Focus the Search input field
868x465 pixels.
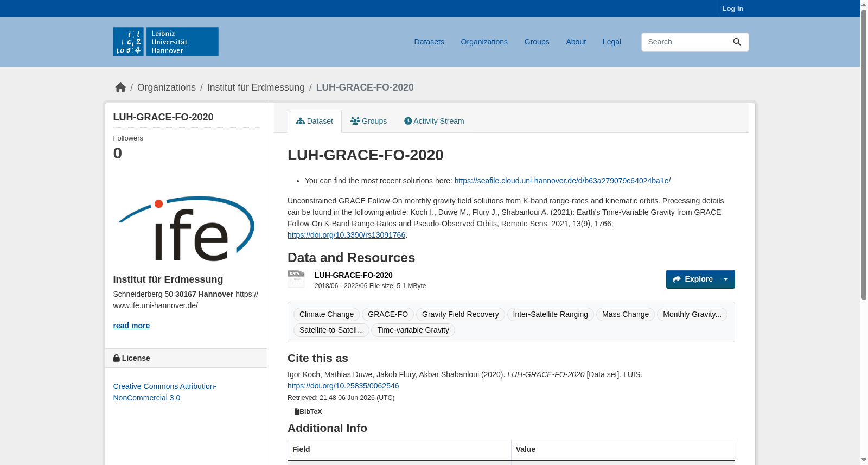click(x=685, y=42)
